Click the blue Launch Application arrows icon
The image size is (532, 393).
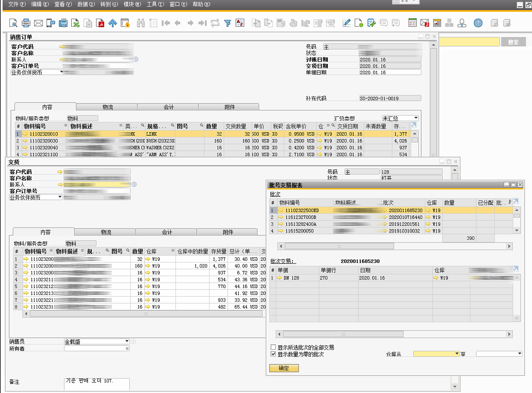pos(112,23)
